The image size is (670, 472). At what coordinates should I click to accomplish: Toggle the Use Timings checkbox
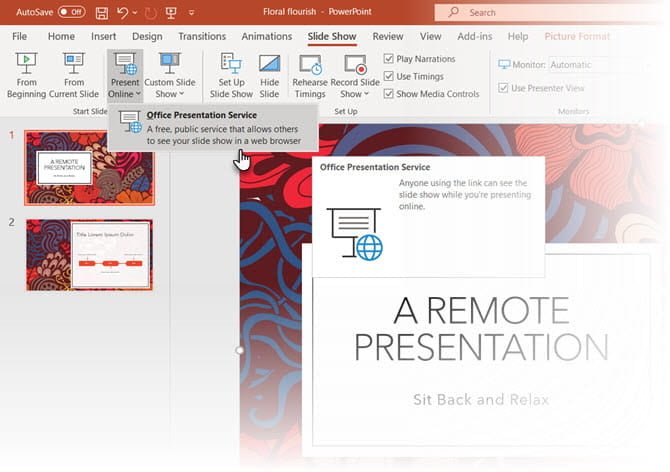[388, 76]
